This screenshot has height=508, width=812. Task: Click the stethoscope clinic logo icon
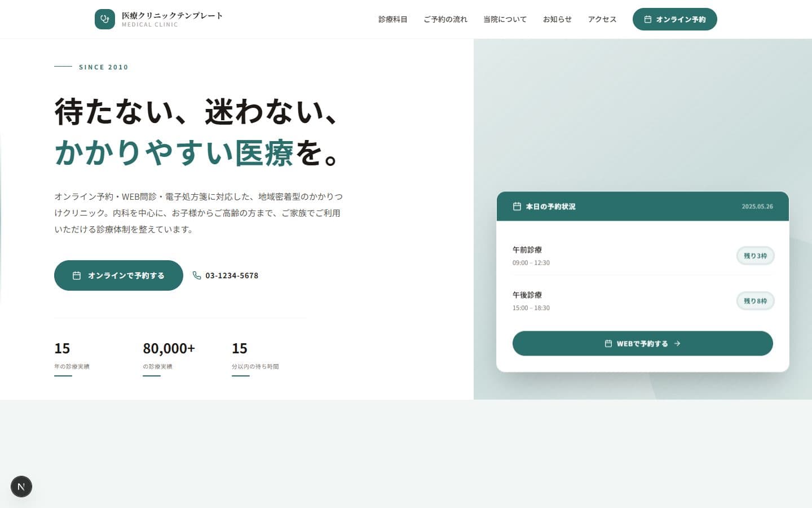pyautogui.click(x=105, y=19)
